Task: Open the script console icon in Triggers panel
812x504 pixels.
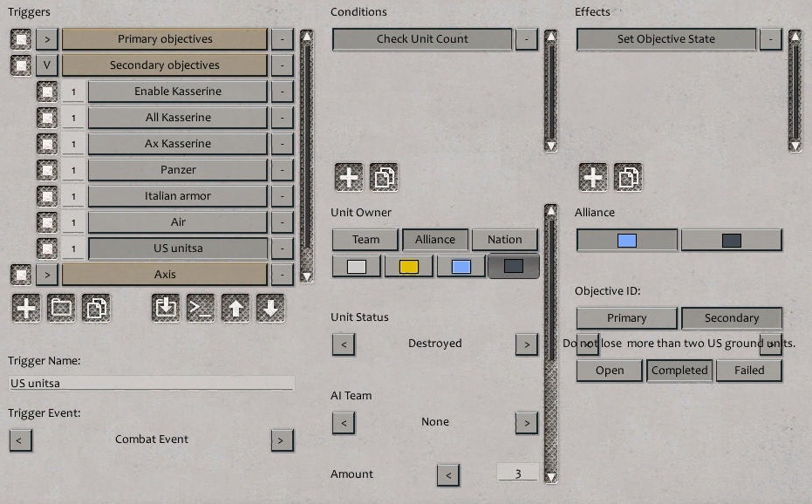Action: coord(200,310)
